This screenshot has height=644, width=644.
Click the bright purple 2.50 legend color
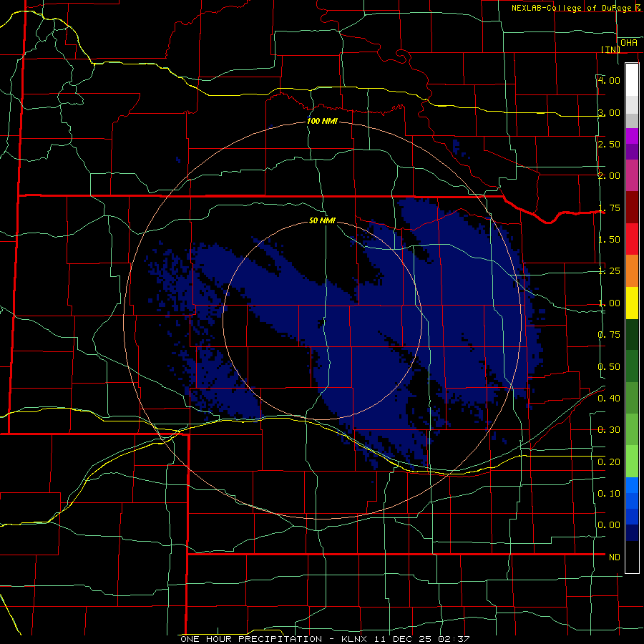[x=632, y=136]
